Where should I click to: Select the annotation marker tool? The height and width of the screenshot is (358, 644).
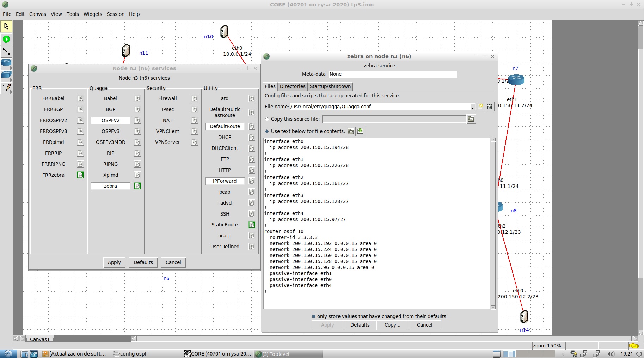6,87
